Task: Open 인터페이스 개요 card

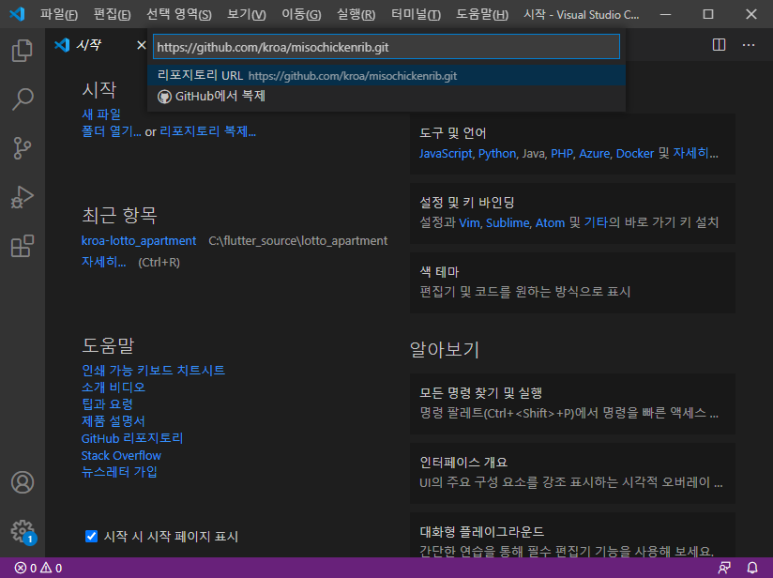Action: click(x=572, y=473)
